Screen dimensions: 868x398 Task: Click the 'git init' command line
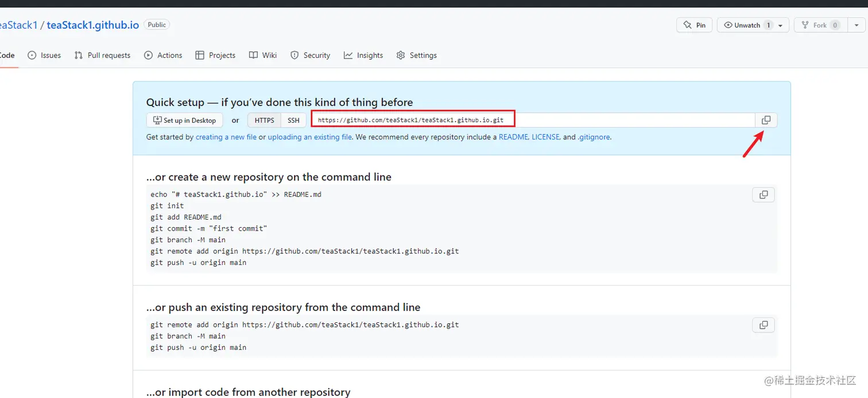click(x=167, y=205)
